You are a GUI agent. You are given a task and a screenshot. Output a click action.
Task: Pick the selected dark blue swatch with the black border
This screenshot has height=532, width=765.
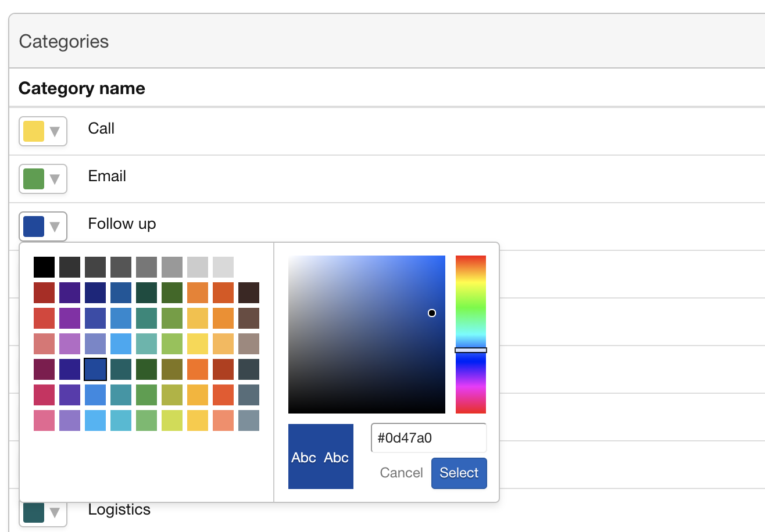[95, 369]
